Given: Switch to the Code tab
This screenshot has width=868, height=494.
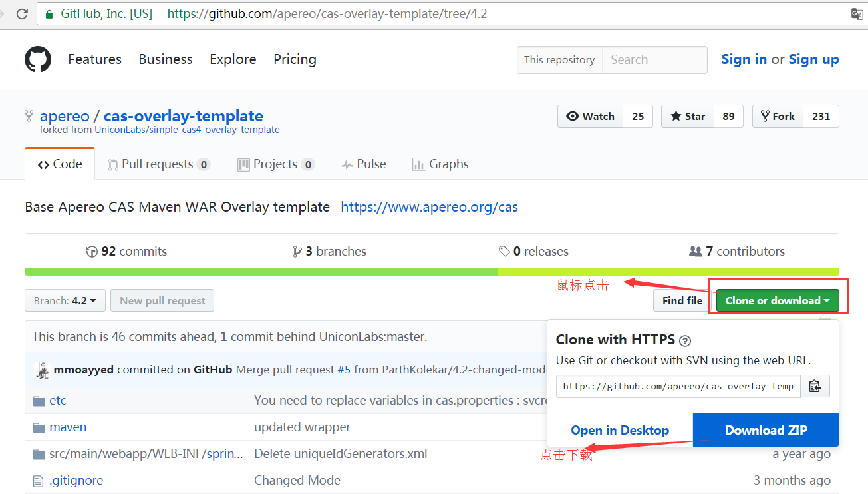Looking at the screenshot, I should pos(60,164).
